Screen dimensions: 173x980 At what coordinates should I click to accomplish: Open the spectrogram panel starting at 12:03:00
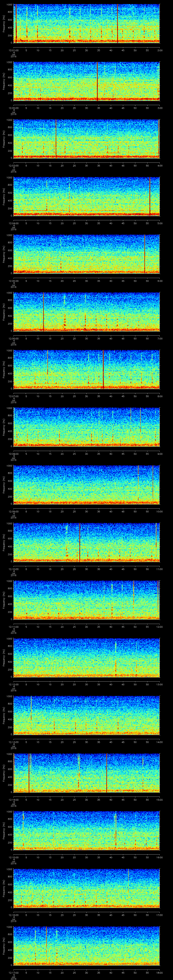point(87,139)
